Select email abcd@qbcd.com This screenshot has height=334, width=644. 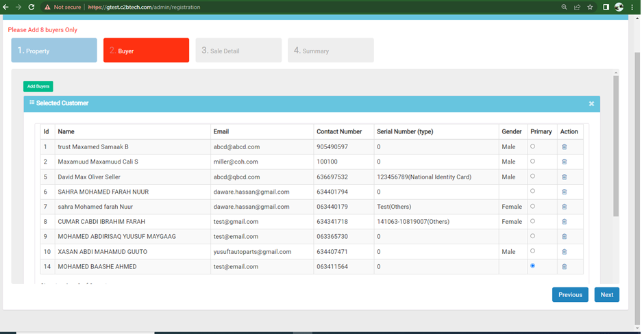[236, 177]
